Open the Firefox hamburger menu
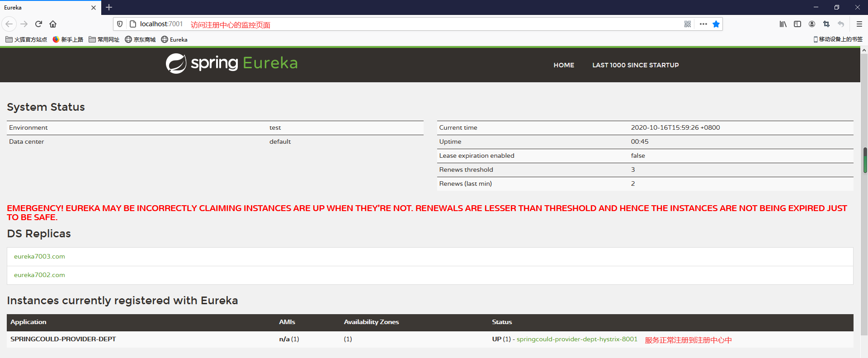This screenshot has width=868, height=358. 859,24
